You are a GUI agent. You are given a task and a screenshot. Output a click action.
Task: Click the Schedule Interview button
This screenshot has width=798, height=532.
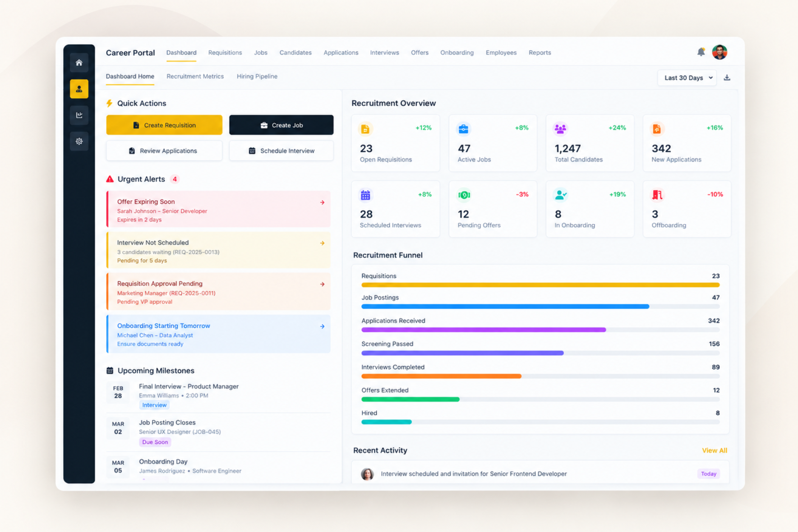click(x=281, y=151)
